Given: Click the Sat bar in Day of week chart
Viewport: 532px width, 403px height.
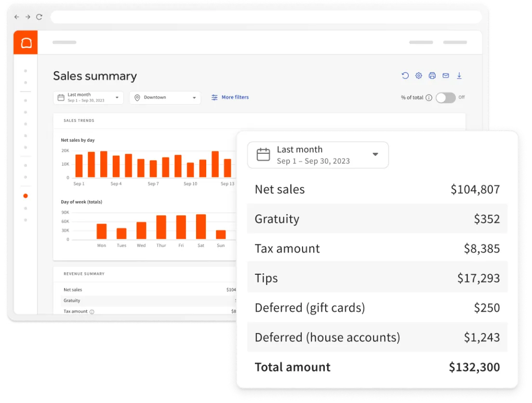Looking at the screenshot, I should [x=201, y=227].
